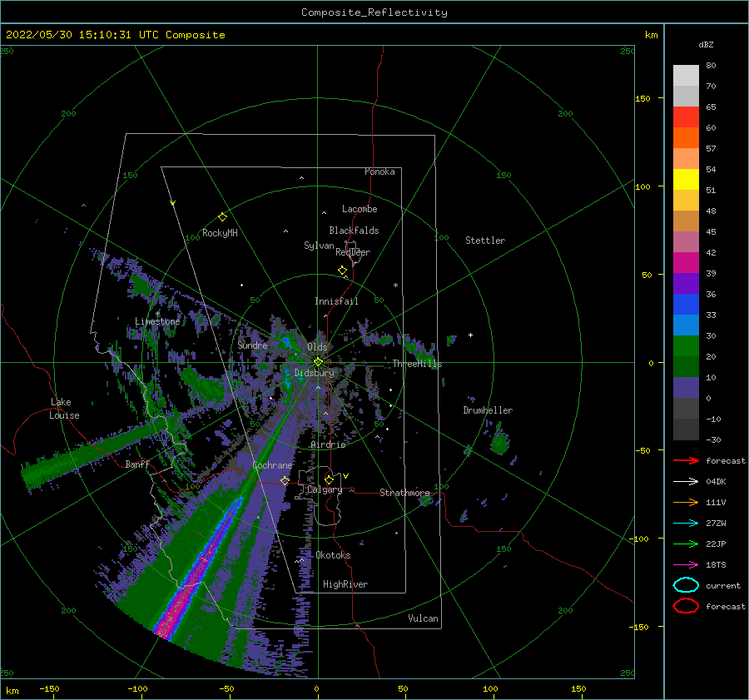Click the orange 57-60 dBZ color swatch
The width and height of the screenshot is (749, 700).
(x=686, y=138)
